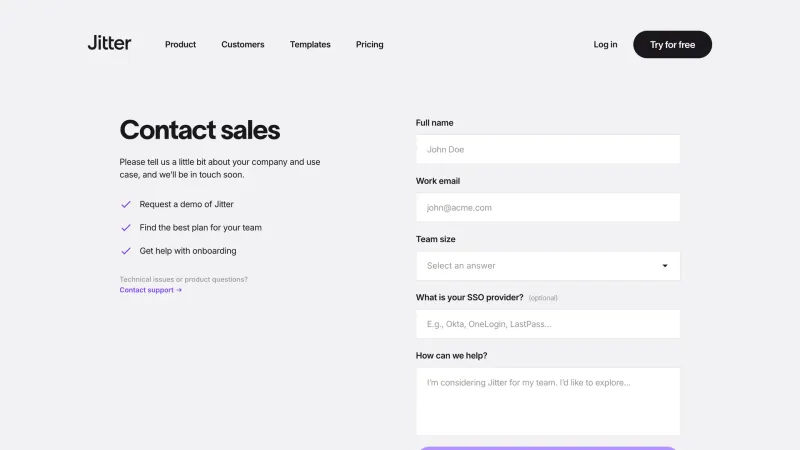Screen dimensions: 800x450
Task: View the Pricing page
Action: [x=369, y=44]
